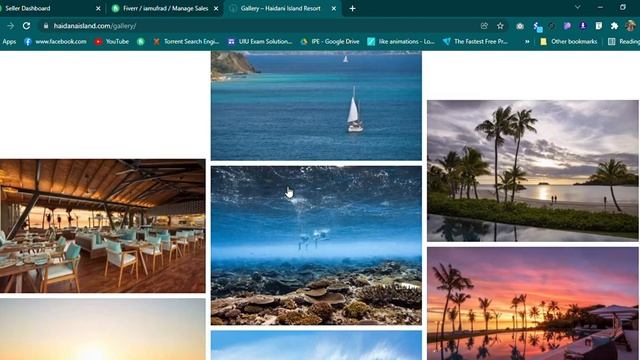Open the blue S extension icon

click(537, 26)
